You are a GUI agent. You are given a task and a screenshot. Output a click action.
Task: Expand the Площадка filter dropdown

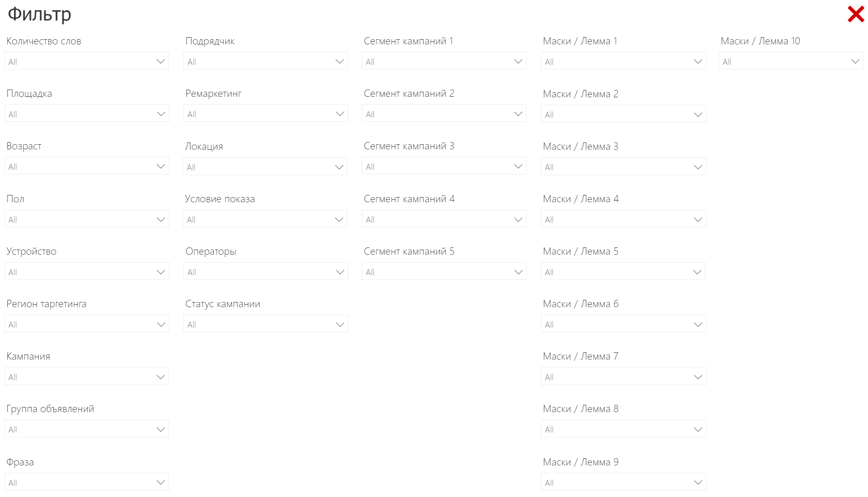click(x=87, y=114)
